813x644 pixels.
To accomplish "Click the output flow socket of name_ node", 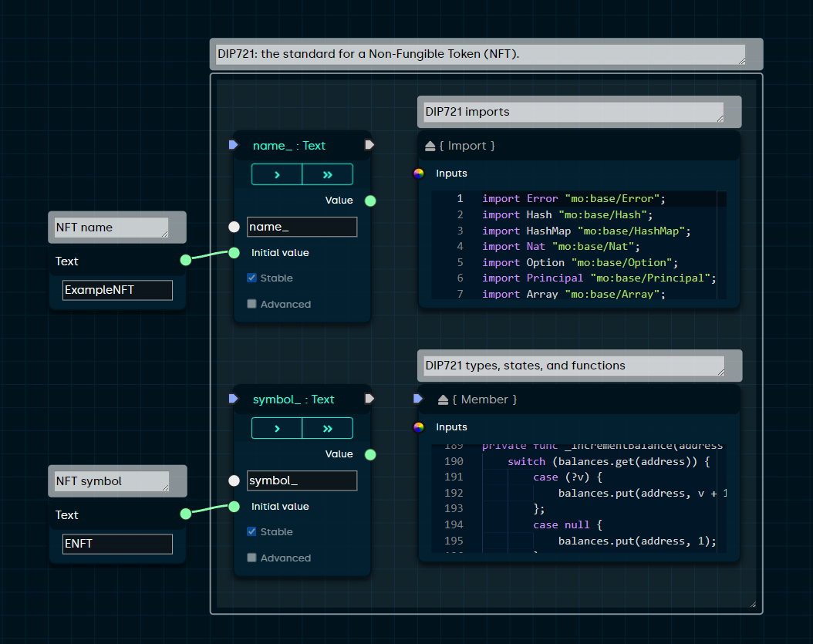I will point(369,145).
